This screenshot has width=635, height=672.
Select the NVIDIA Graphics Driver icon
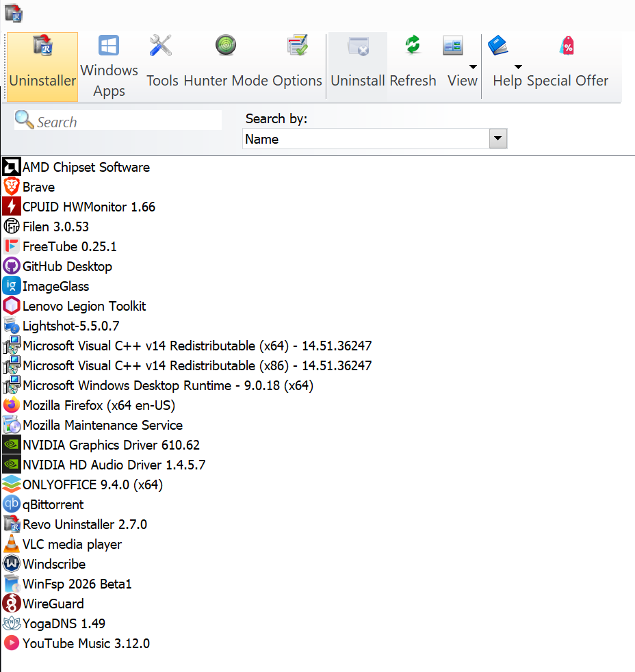pos(12,444)
